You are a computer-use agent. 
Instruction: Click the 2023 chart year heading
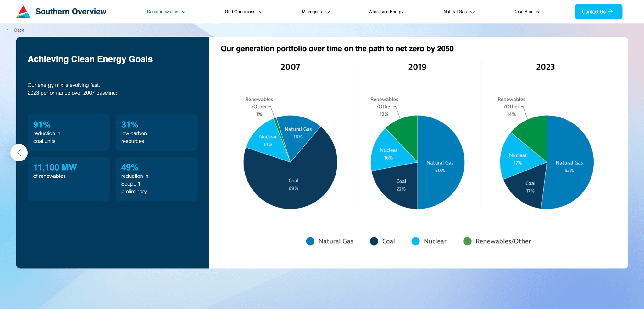coord(546,67)
